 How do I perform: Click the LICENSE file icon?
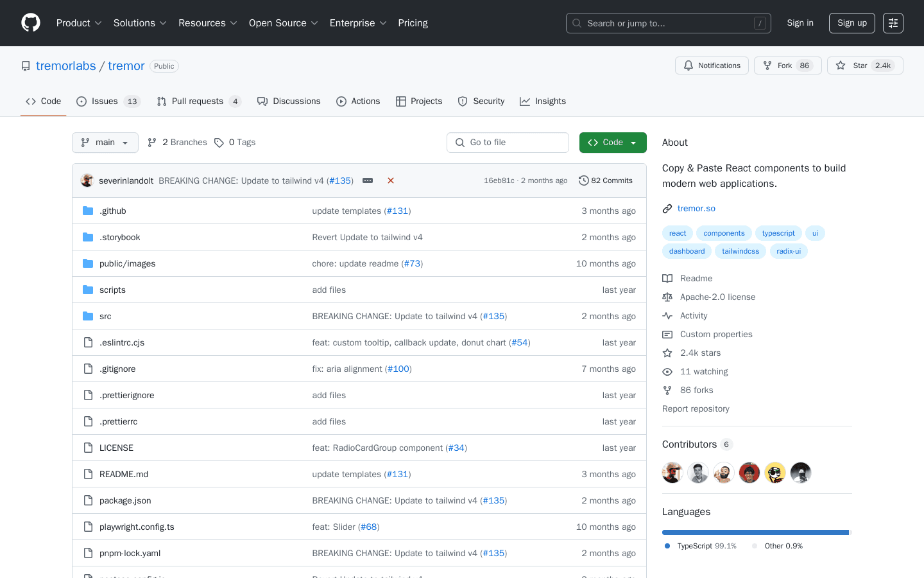[88, 448]
